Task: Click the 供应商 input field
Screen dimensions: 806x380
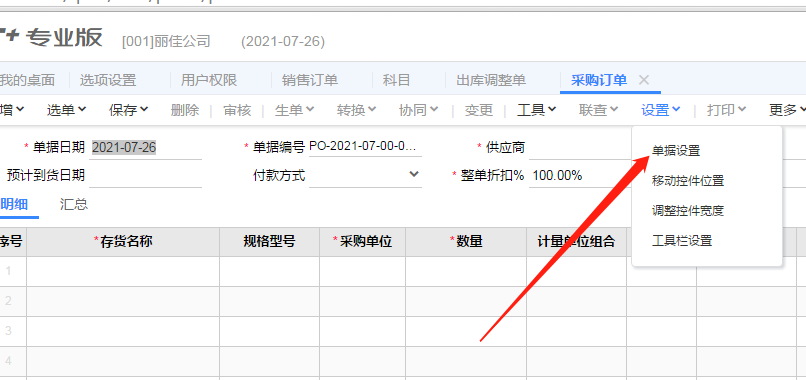Action: pyautogui.click(x=580, y=148)
